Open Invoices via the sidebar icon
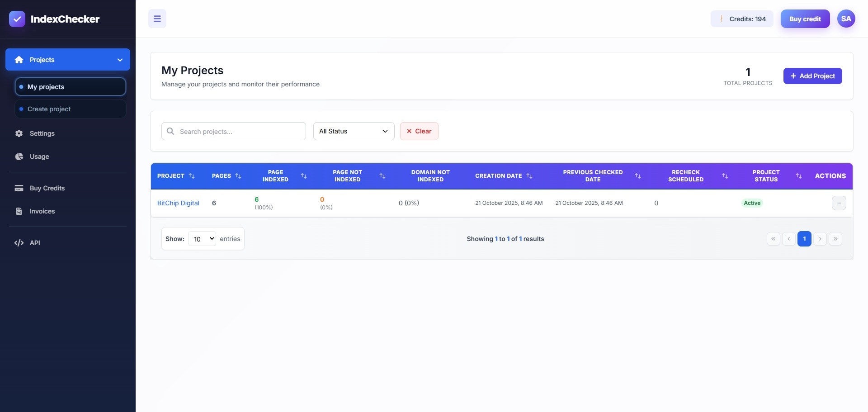Image resolution: width=868 pixels, height=412 pixels. pyautogui.click(x=19, y=211)
